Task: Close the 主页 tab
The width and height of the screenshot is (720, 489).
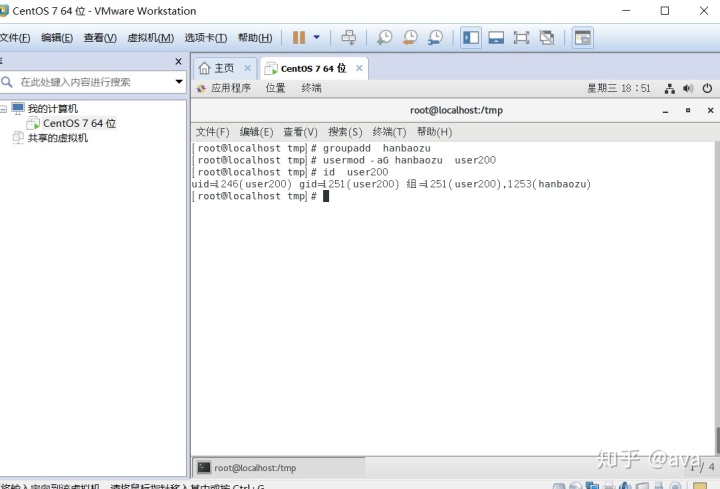Action: 248,68
